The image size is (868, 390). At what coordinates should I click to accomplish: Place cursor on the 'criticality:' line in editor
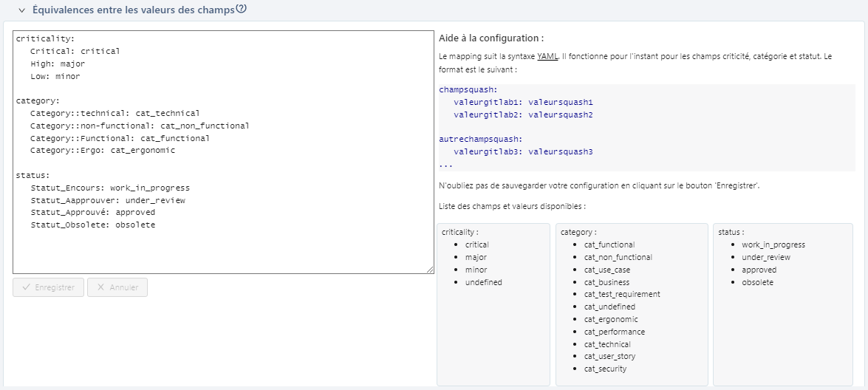coord(45,38)
